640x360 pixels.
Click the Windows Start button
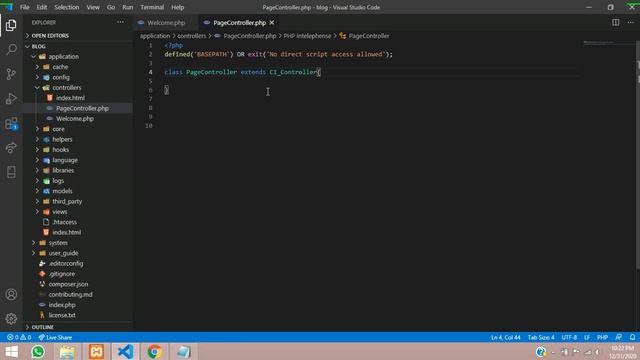(x=11, y=351)
